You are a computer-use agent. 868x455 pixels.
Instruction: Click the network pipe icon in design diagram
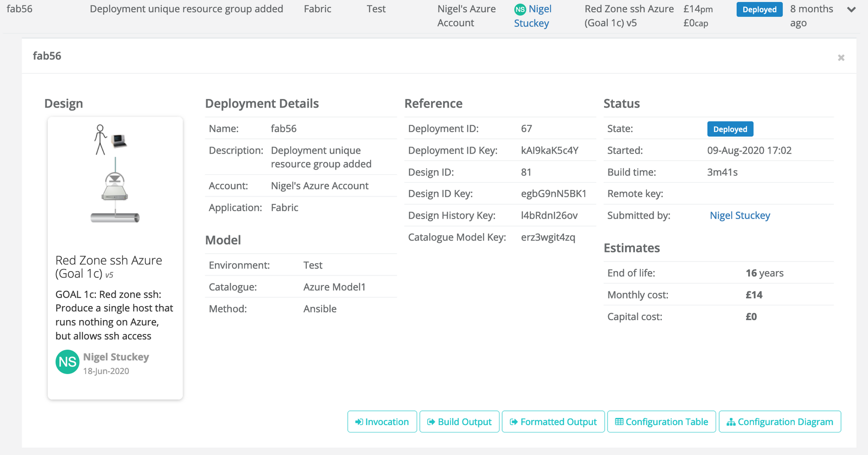pos(115,218)
